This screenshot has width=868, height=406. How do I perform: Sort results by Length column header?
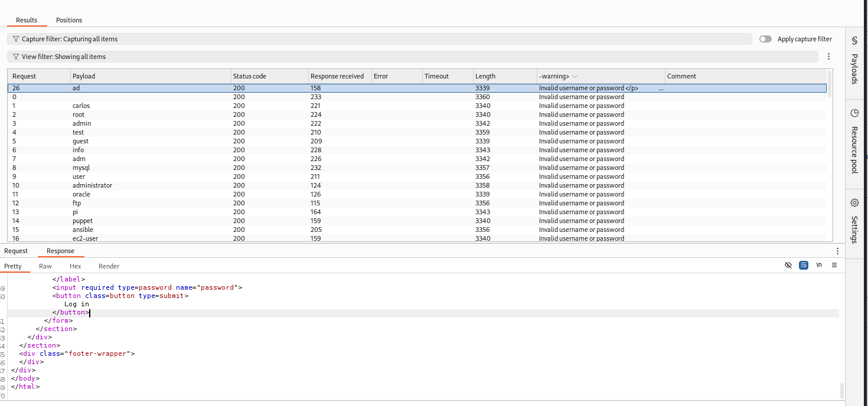(485, 76)
